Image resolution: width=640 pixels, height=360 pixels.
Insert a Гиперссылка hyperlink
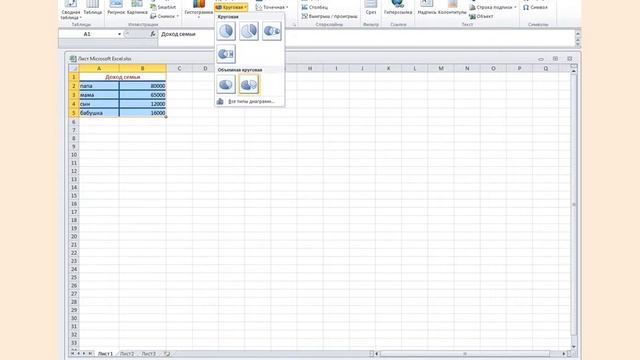398,8
